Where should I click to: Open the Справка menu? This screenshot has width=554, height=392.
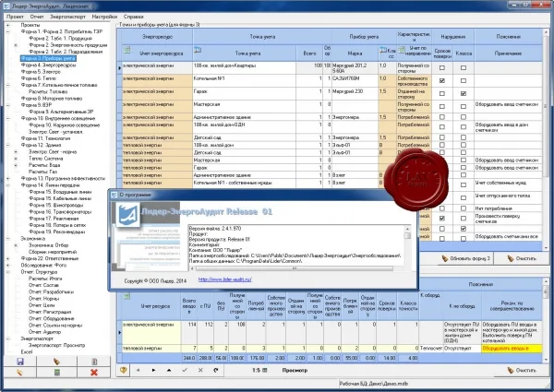coord(133,17)
